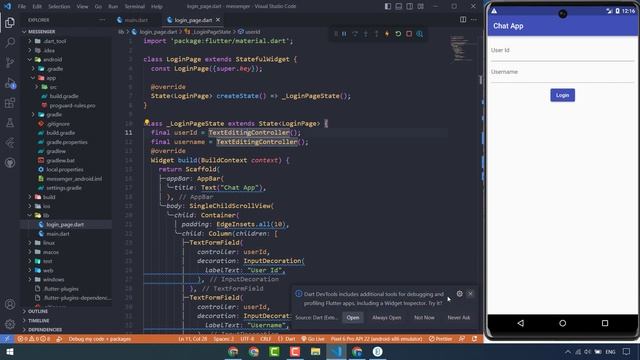Open notification settings gear icon
The image size is (640, 360).
(x=460, y=293)
